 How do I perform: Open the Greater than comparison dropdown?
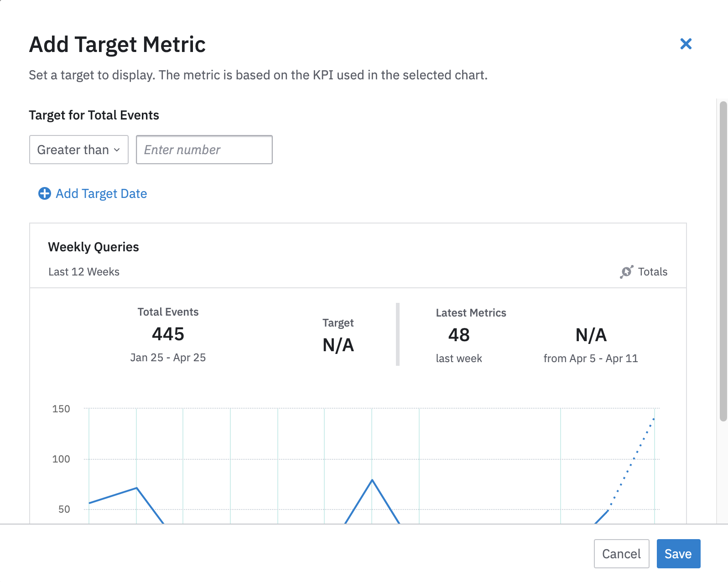click(x=78, y=150)
